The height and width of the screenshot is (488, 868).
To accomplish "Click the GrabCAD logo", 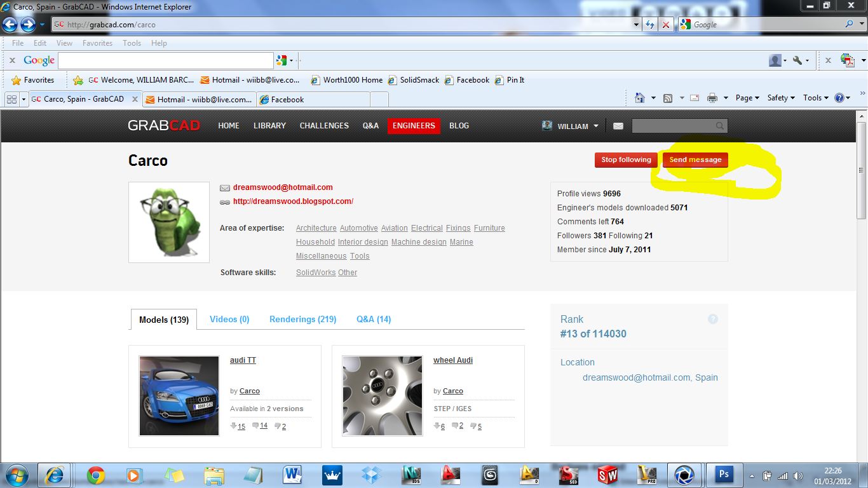I will tap(164, 125).
